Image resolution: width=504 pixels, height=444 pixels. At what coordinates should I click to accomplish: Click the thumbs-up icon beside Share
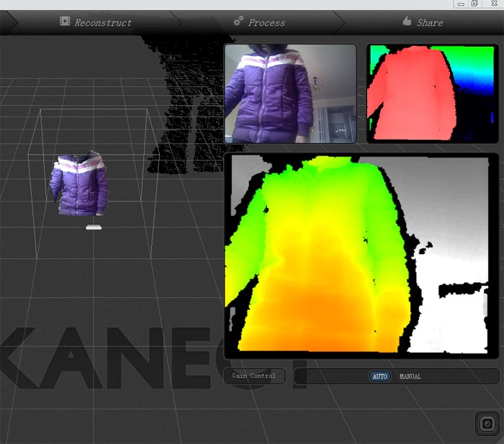(407, 22)
